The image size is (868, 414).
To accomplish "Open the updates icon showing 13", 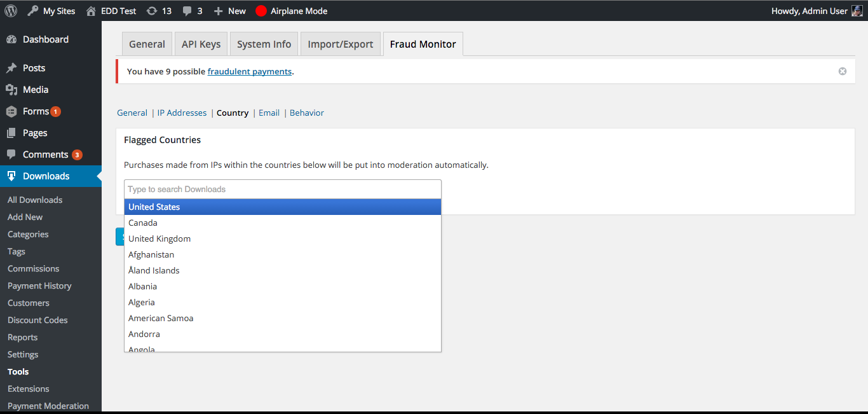I will [152, 11].
